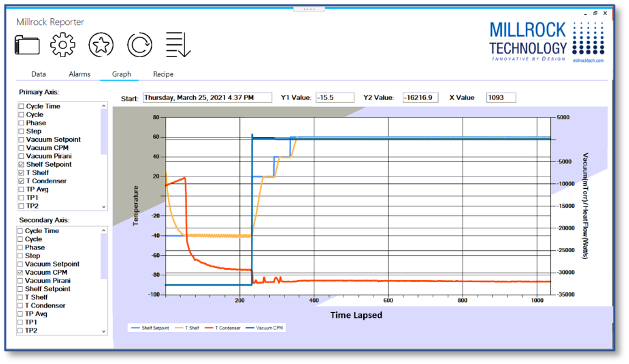Viewport: 629px width, 364px height.
Task: Enable Vacuum Setpoint on Primary Axis
Action: click(x=21, y=140)
